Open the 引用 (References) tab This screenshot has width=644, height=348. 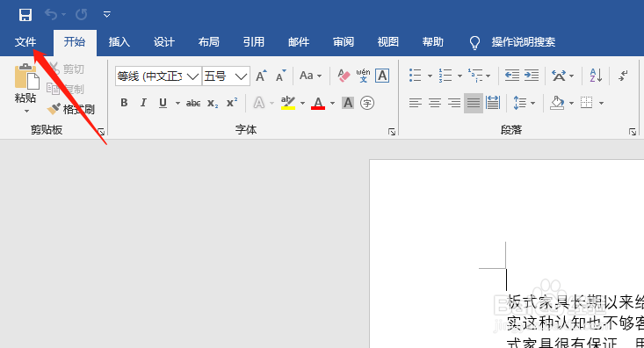[x=253, y=42]
